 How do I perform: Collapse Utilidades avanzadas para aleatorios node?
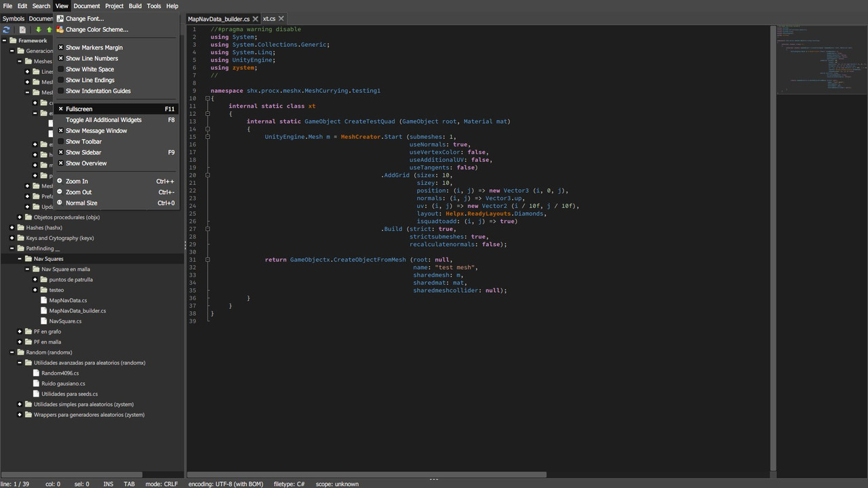click(x=20, y=363)
